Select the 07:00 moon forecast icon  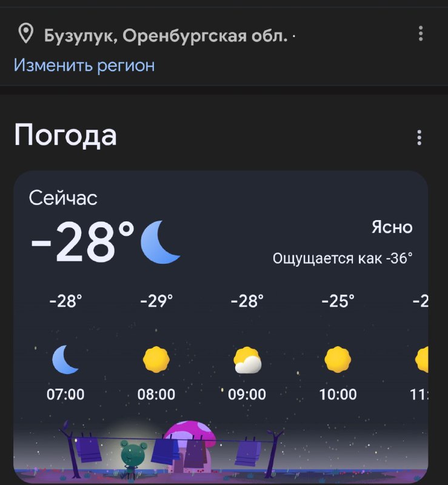point(65,360)
